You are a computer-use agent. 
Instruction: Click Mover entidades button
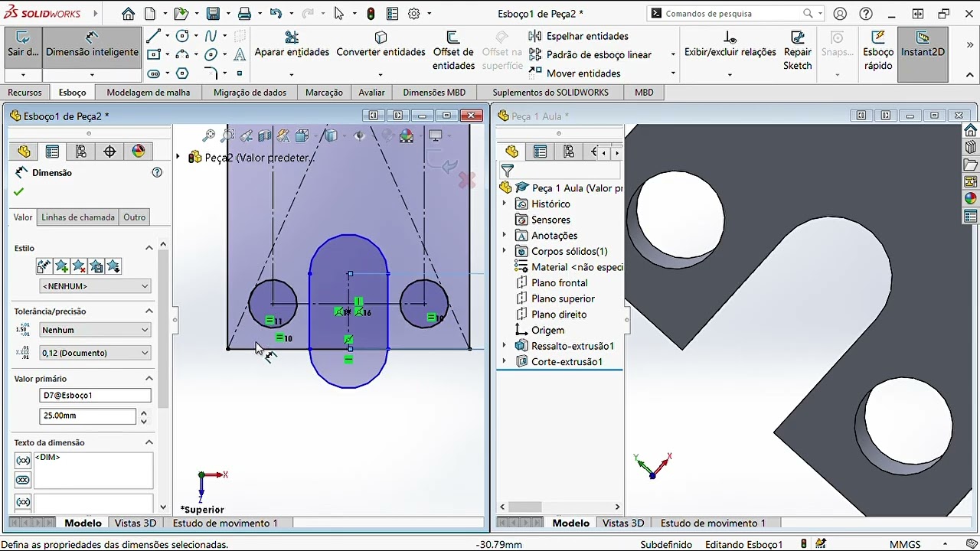(583, 73)
